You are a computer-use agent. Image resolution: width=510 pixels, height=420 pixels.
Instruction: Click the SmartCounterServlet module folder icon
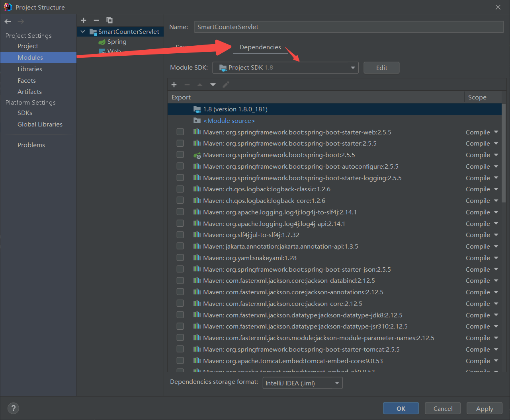pos(93,32)
